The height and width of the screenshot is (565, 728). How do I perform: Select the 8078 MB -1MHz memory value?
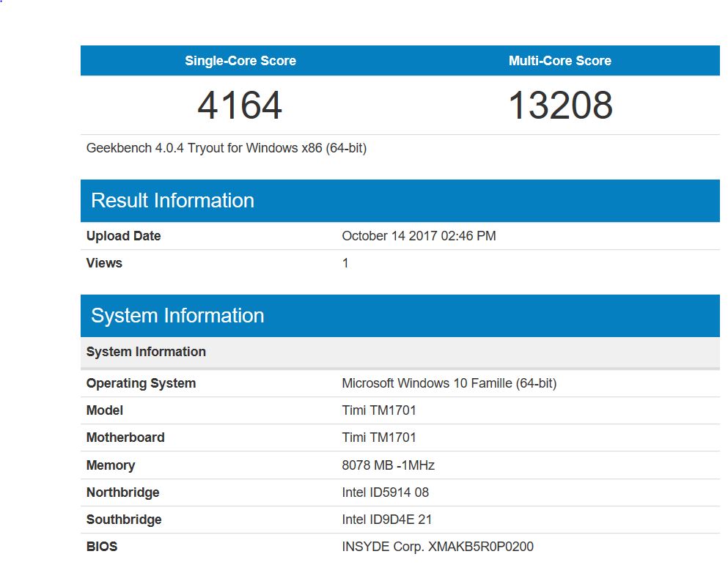(x=388, y=465)
